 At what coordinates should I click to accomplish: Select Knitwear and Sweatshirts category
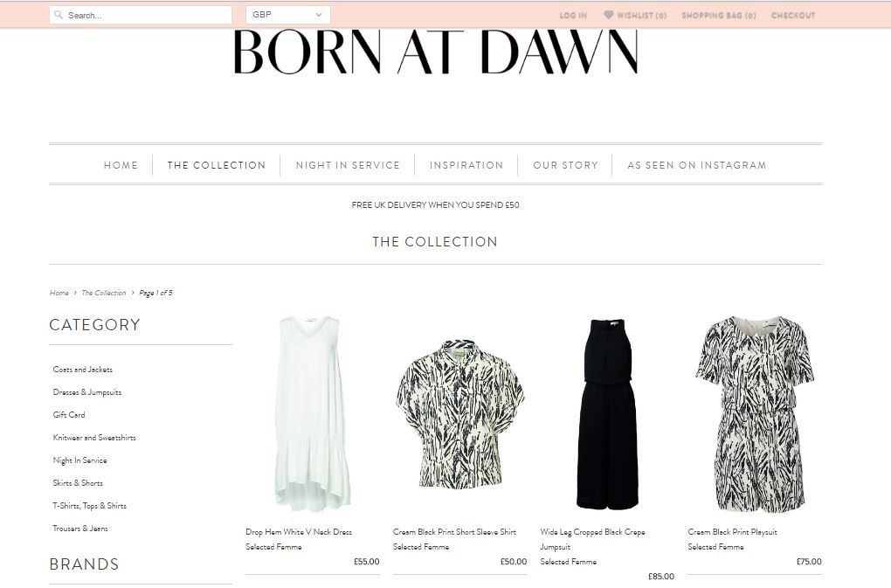pyautogui.click(x=94, y=438)
